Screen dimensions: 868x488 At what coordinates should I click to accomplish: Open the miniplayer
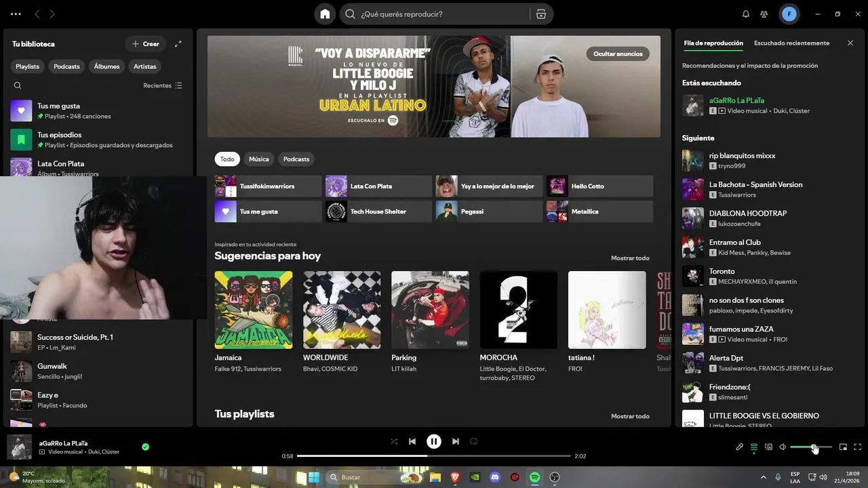[843, 447]
